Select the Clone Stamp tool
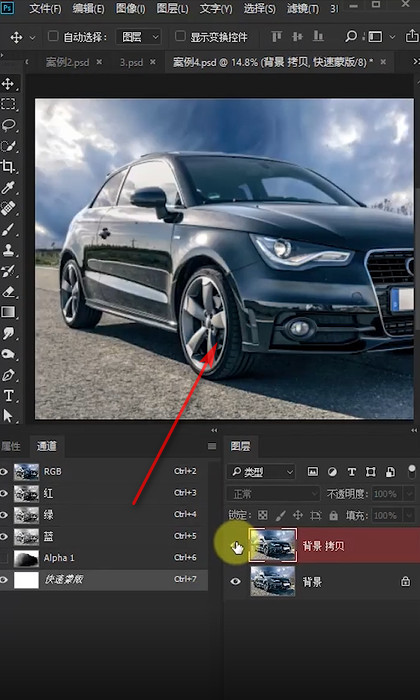Viewport: 420px width, 700px height. click(x=8, y=250)
